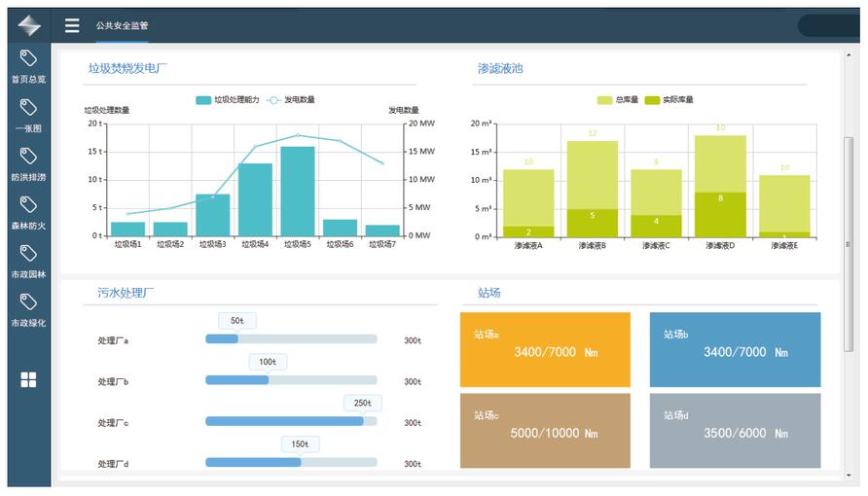Open 市政园林 from the sidebar
868x496 pixels.
point(28,260)
